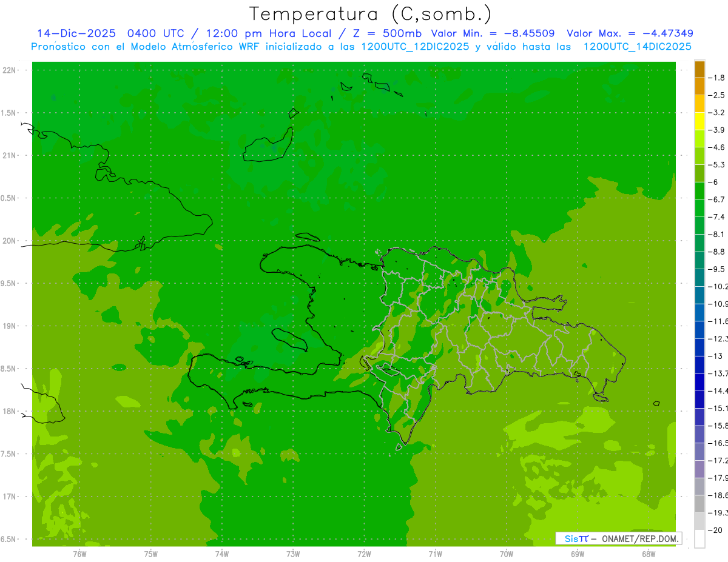This screenshot has width=728, height=562.
Task: Click the "1200UTC_14DIC2025" valid-until time
Action: [637, 47]
